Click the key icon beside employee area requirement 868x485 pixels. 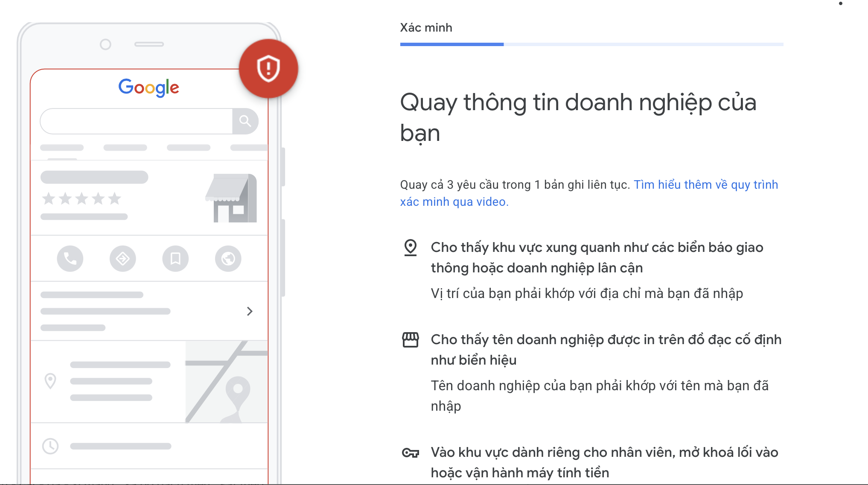[411, 453]
